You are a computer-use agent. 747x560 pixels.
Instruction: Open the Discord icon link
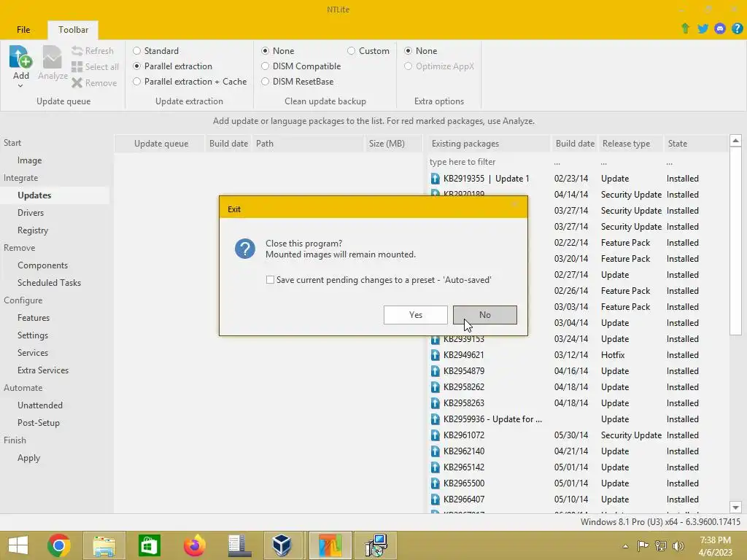[720, 28]
